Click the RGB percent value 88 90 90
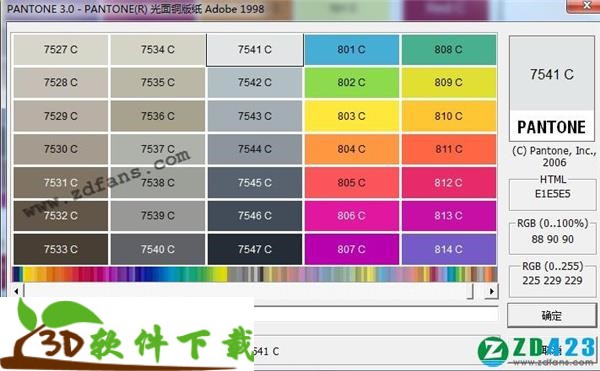Viewport: 600px width, 371px height. [553, 239]
